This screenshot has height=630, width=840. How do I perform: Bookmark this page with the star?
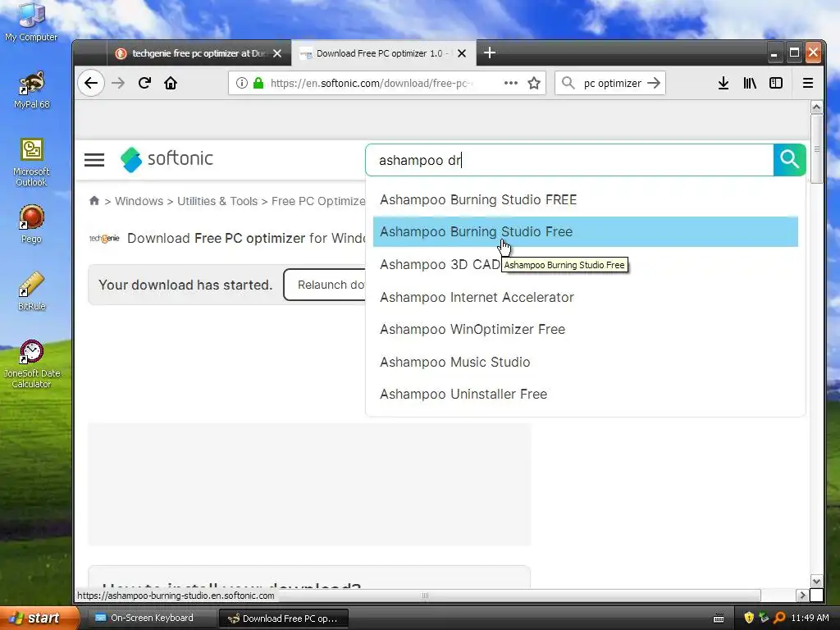[533, 83]
